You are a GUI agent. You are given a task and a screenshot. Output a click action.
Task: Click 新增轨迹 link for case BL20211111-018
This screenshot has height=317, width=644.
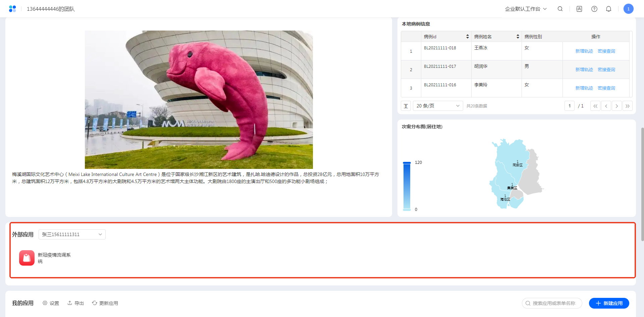tap(584, 51)
